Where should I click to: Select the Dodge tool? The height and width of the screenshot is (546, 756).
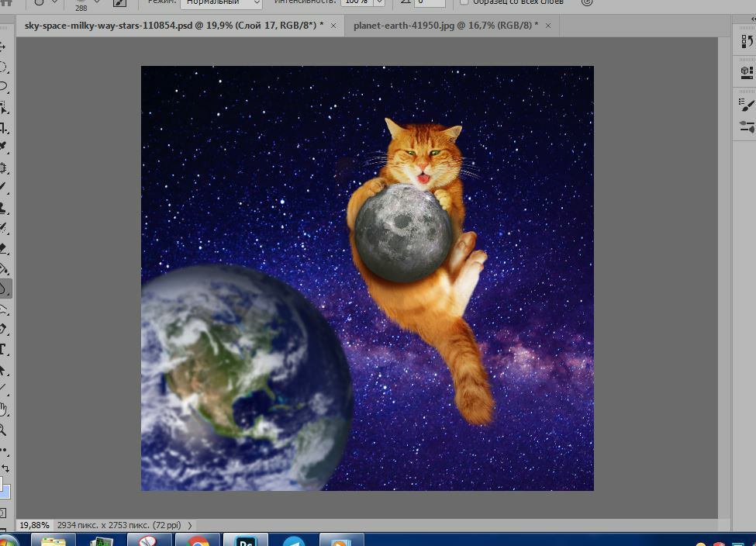point(3,309)
